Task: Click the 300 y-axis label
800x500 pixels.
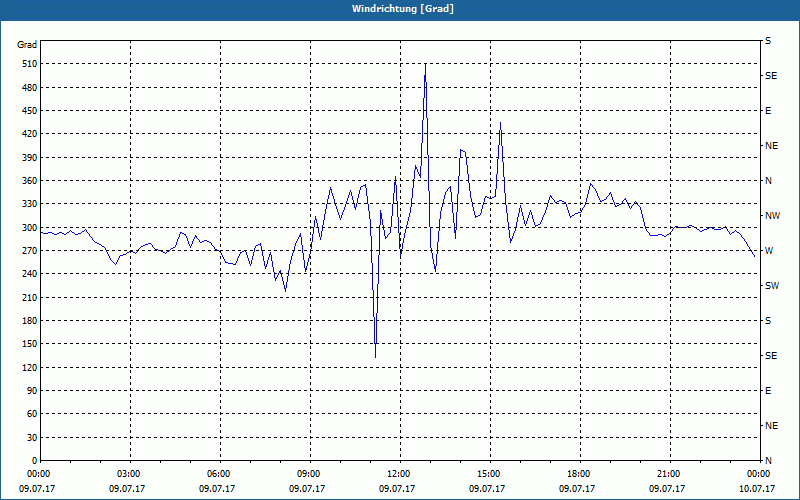Action: click(31, 228)
